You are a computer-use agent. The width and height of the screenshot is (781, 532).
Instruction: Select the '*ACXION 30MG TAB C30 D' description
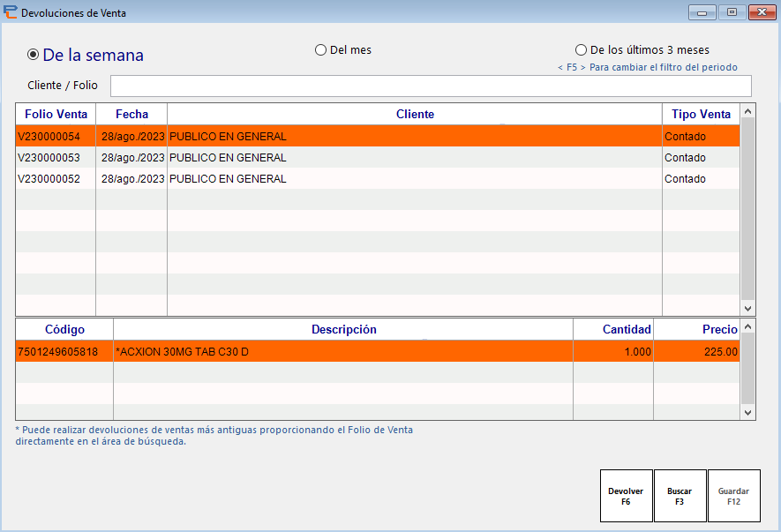[182, 352]
